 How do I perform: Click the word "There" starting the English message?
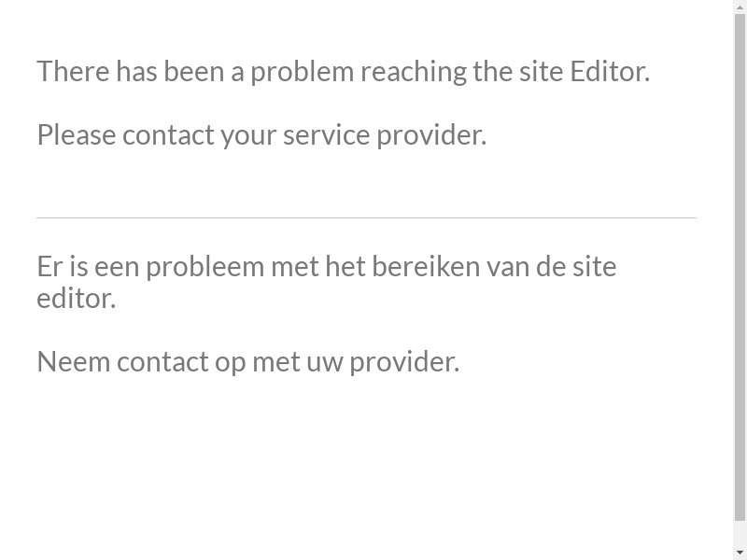click(x=73, y=72)
